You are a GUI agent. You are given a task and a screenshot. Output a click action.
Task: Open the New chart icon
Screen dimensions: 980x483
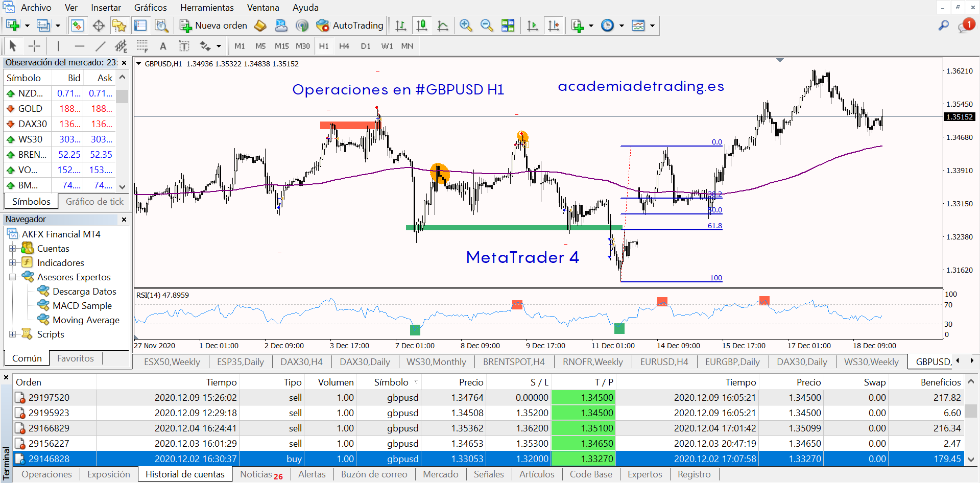point(13,25)
